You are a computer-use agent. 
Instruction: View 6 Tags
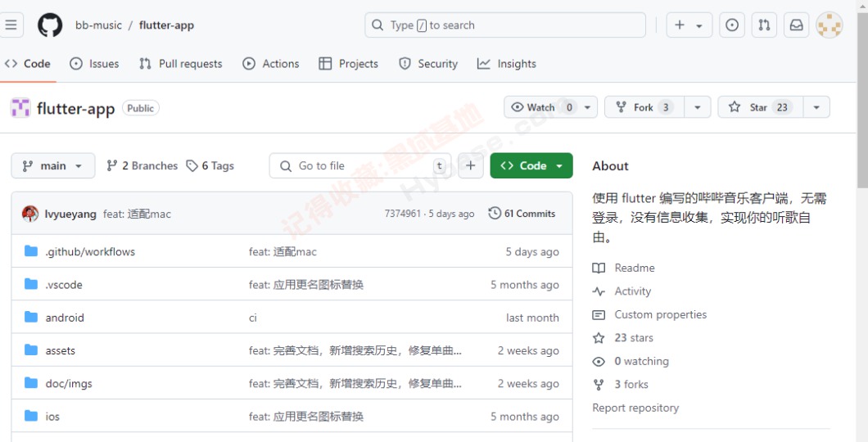point(210,165)
